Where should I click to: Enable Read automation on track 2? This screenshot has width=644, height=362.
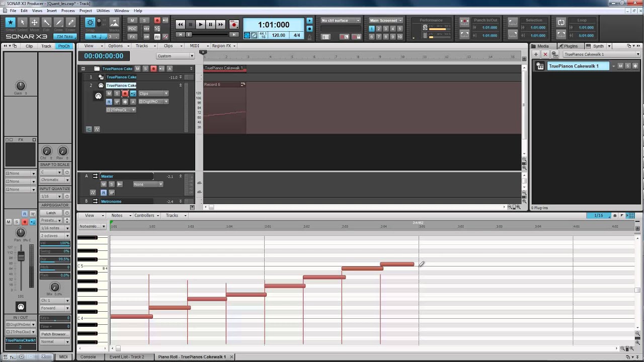tap(109, 102)
